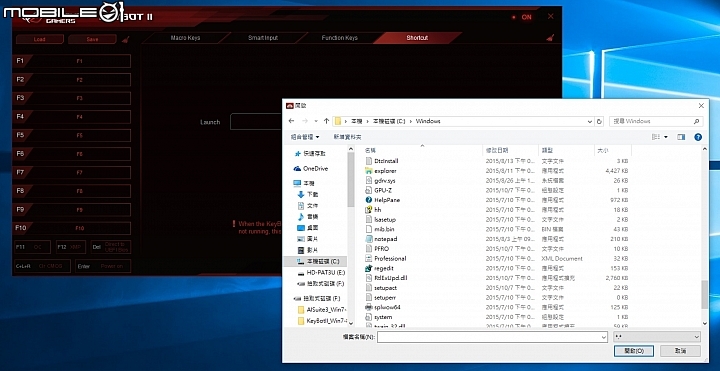
Task: Switch to the Macro Keys tab
Action: (185, 38)
